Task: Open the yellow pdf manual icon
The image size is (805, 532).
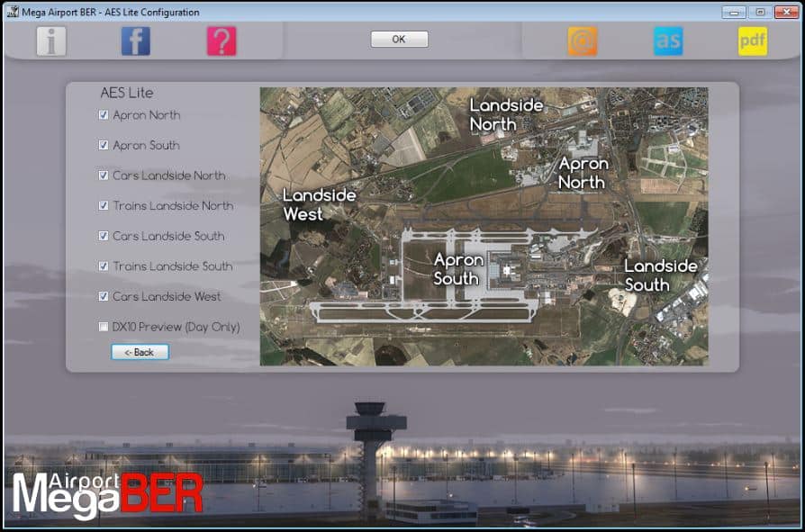Action: [x=753, y=41]
